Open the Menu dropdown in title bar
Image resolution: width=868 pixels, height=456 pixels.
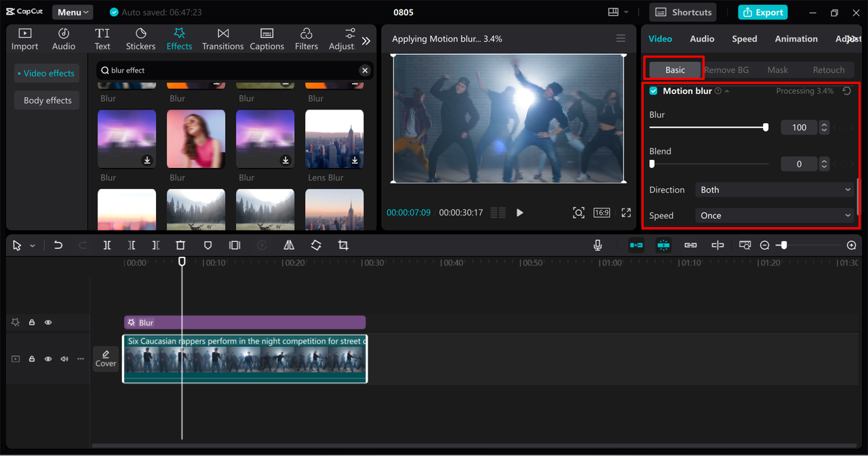[73, 12]
